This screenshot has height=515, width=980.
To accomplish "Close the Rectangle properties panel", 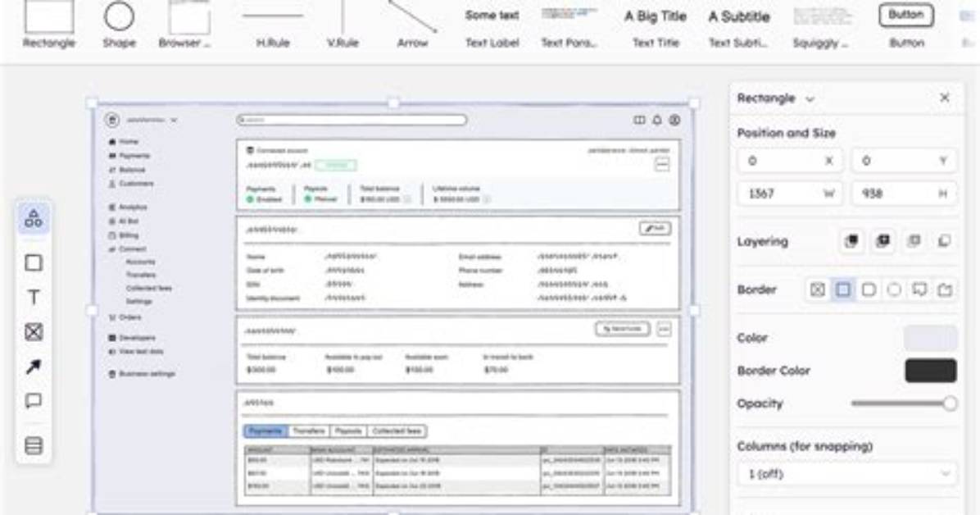I will point(945,98).
